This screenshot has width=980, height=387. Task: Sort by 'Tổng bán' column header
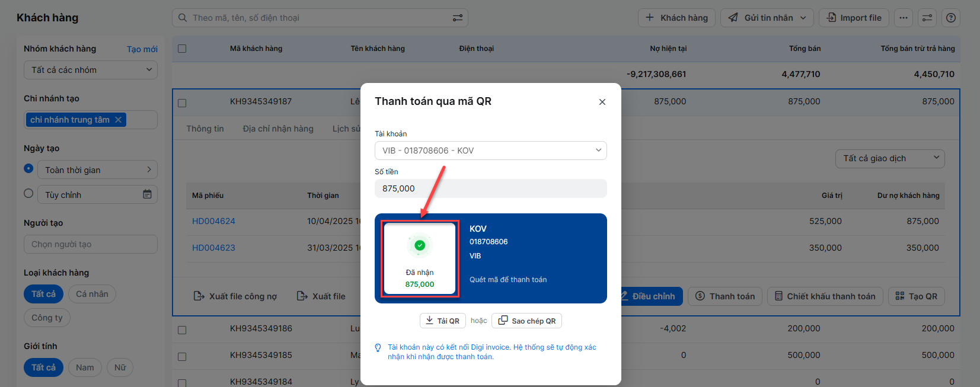tap(805, 49)
